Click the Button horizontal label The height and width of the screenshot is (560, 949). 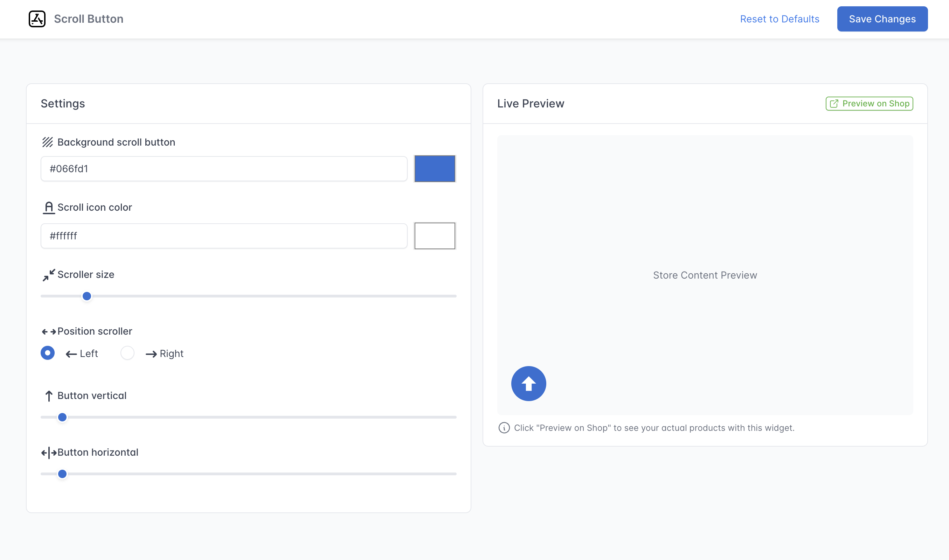coord(98,452)
